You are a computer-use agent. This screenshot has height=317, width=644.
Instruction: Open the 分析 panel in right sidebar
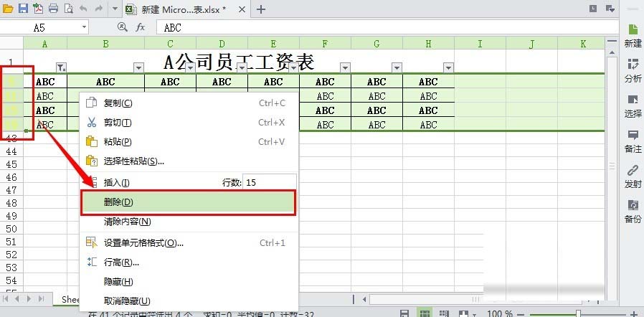[x=633, y=70]
